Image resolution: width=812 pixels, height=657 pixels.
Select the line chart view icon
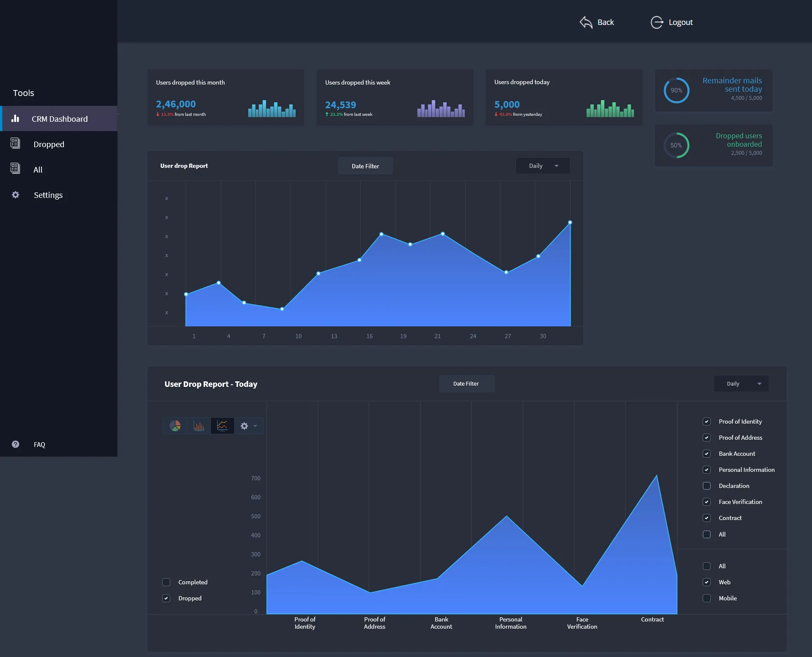click(222, 426)
